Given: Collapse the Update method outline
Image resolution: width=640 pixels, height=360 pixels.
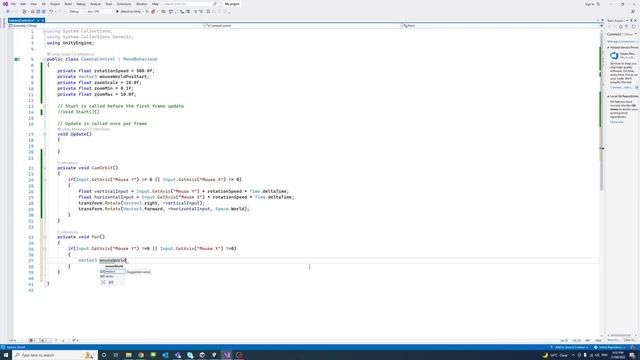Looking at the screenshot, I should point(44,134).
